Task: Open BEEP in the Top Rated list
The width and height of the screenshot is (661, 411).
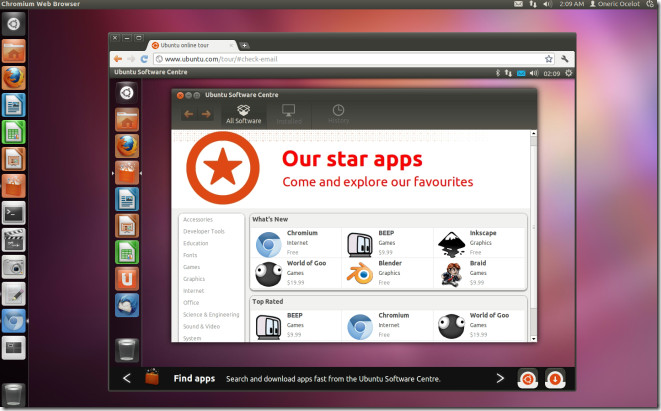Action: point(295,325)
